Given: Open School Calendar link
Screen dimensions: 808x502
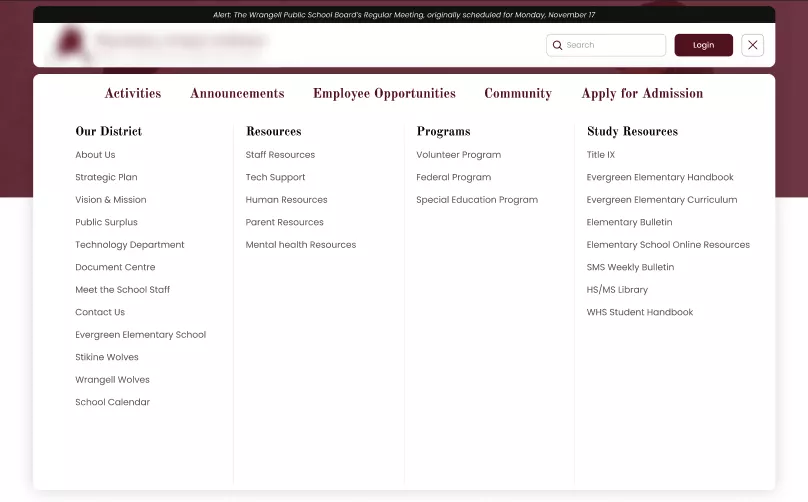Looking at the screenshot, I should [112, 402].
